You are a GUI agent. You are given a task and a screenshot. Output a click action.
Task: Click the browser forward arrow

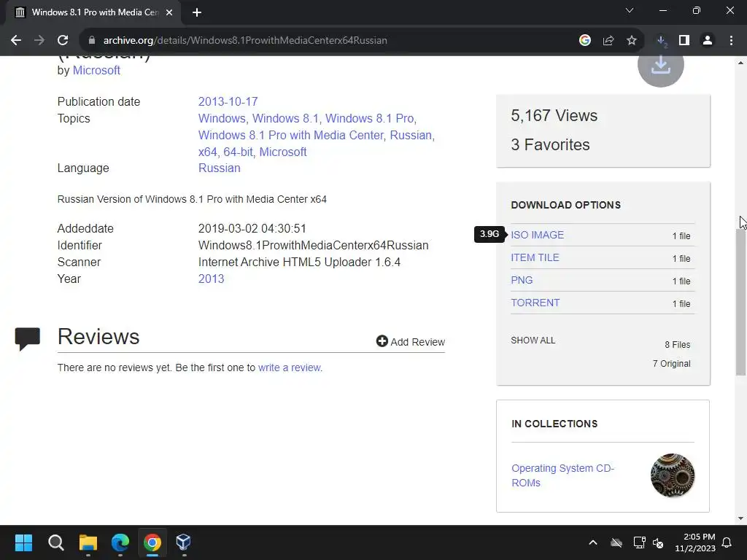click(39, 41)
